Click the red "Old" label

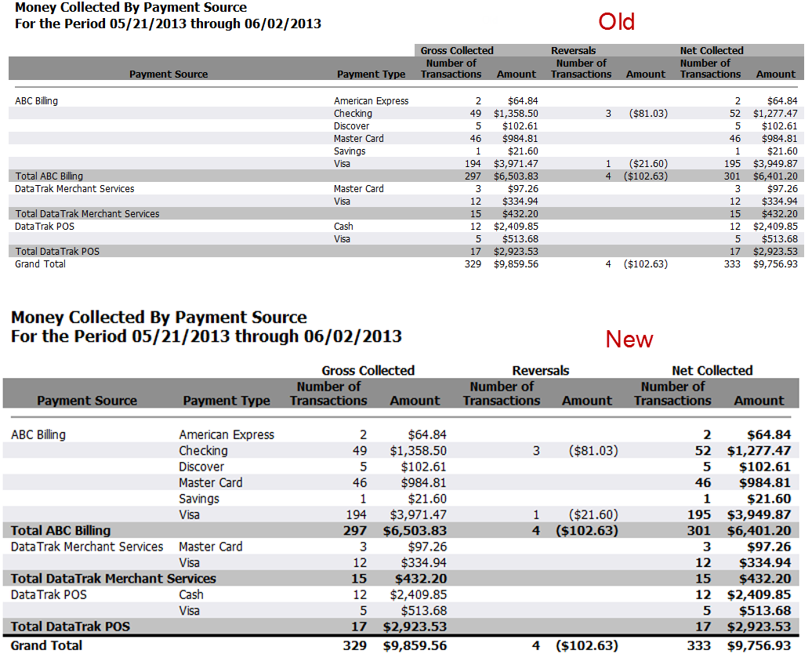click(x=616, y=22)
